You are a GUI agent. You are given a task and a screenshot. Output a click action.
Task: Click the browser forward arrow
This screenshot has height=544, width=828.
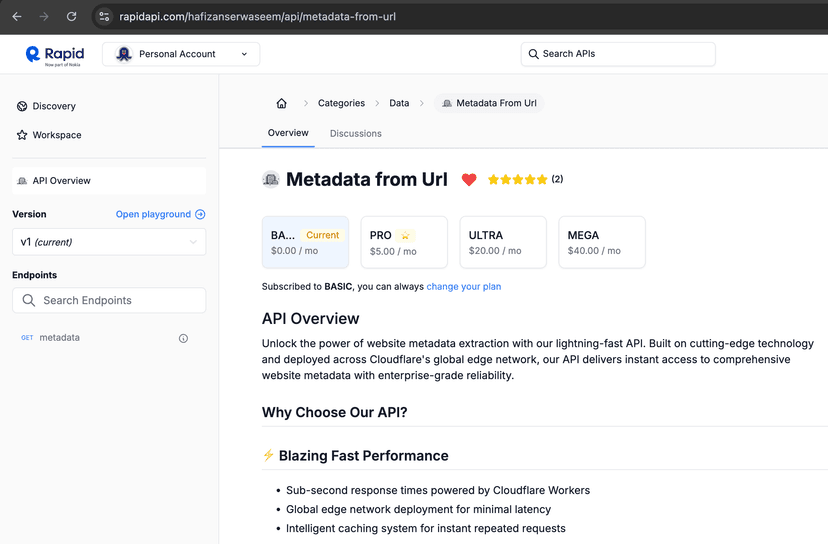tap(44, 16)
